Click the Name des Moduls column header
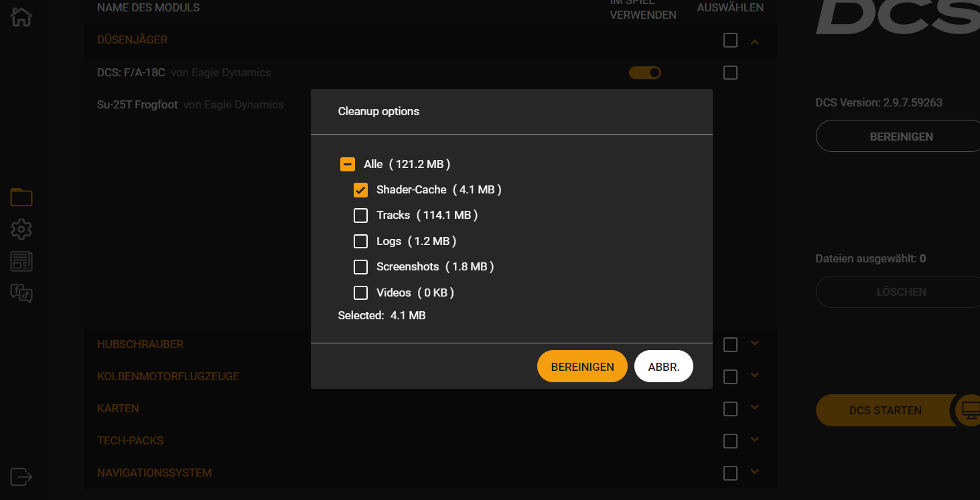The image size is (980, 500). pos(148,8)
